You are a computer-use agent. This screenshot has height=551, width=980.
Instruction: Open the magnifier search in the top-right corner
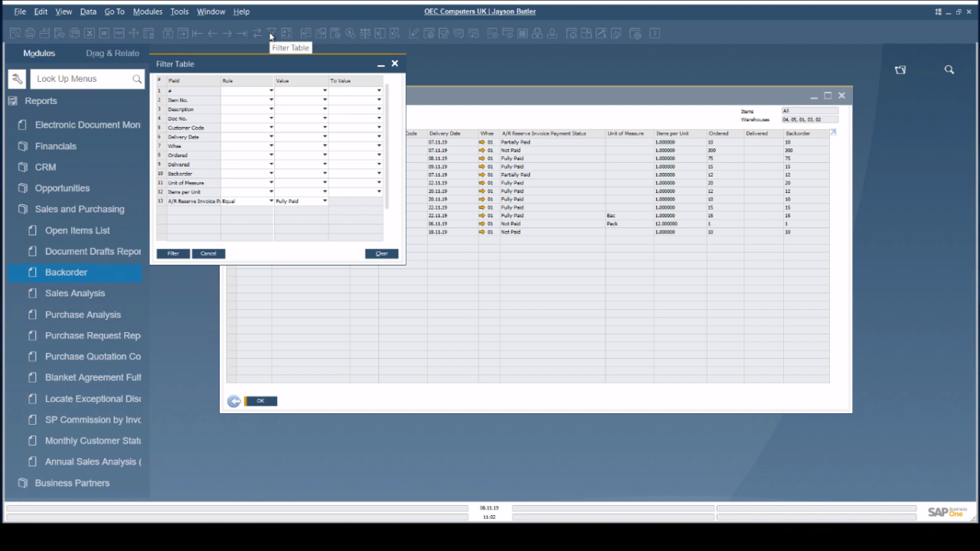tap(949, 69)
